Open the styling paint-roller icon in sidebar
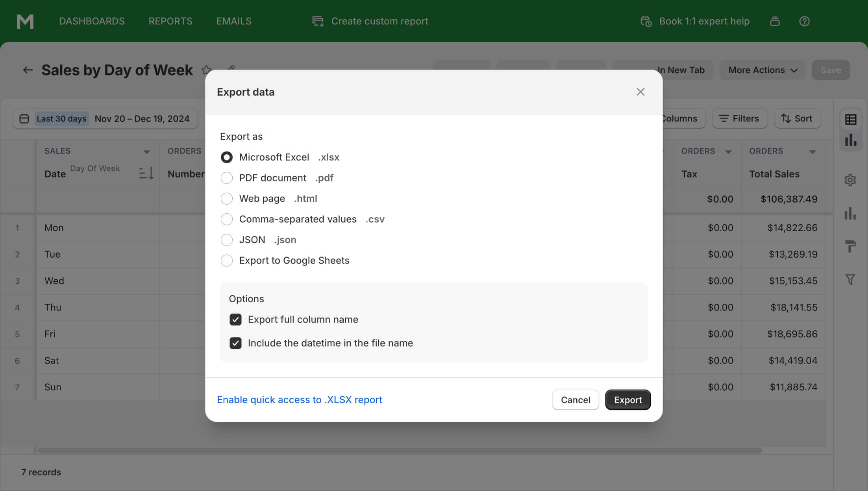868x491 pixels. click(x=850, y=246)
